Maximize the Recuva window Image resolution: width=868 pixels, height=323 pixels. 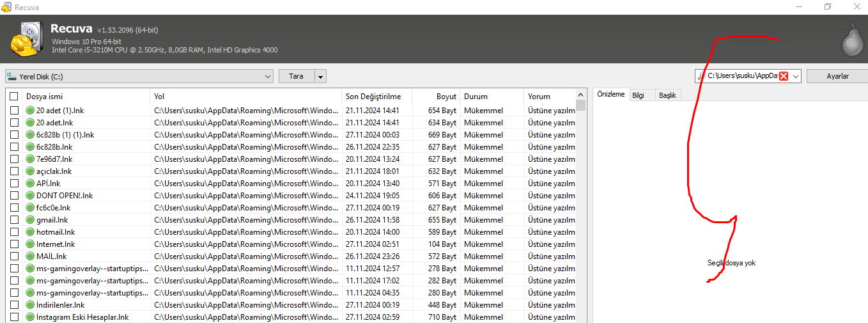(x=828, y=6)
